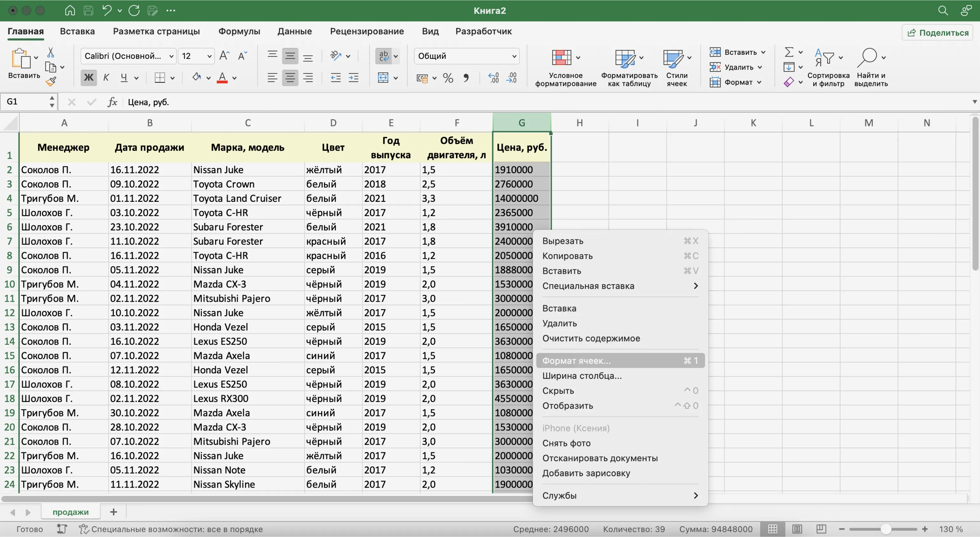Viewport: 980px width, 537px height.
Task: Click the Поделиться share button
Action: (938, 33)
